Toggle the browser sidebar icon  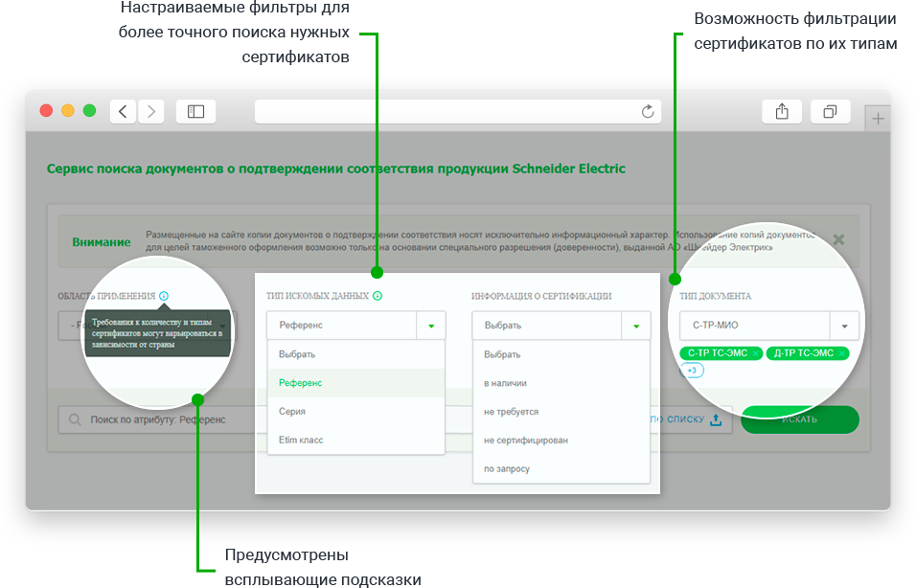click(195, 111)
